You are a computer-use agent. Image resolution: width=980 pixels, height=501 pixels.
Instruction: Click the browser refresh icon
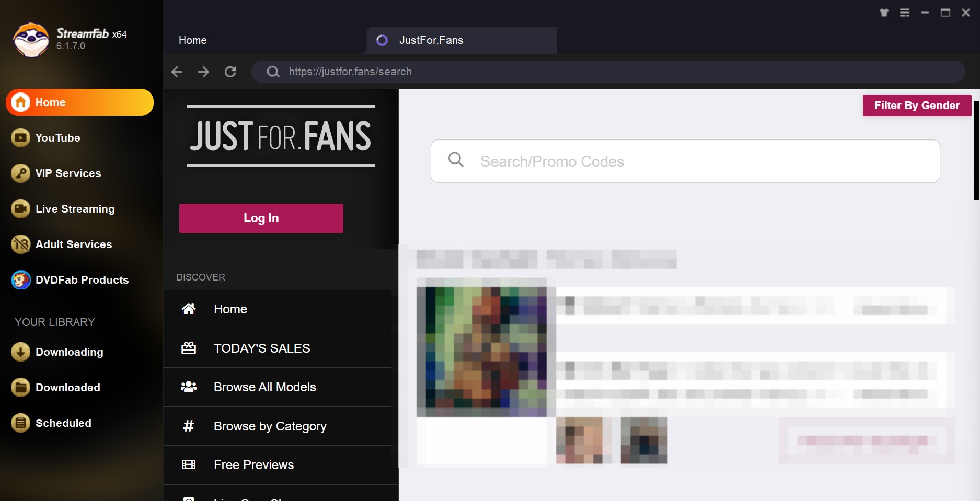click(x=230, y=72)
